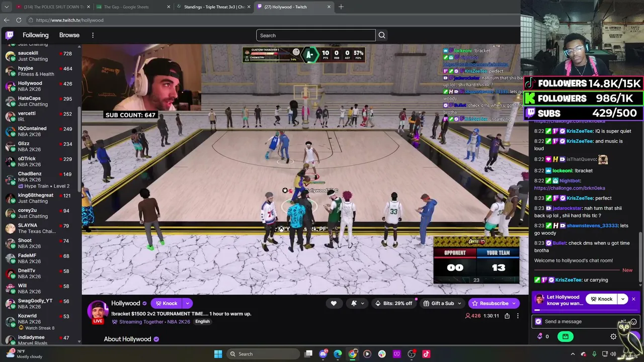This screenshot has width=644, height=362.
Task: Open Microsoft Edge from the taskbar
Action: coord(338,354)
